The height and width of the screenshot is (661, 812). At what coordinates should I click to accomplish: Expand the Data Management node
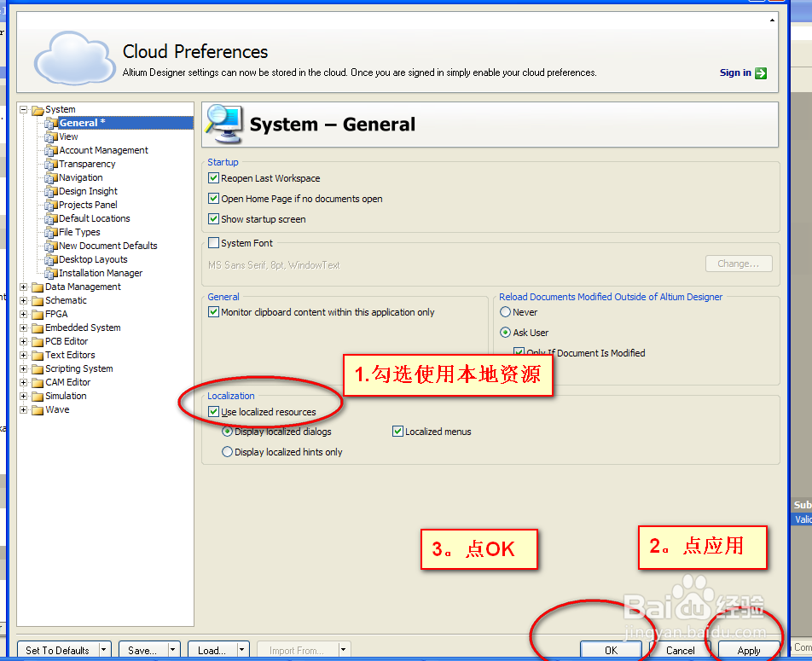23,287
